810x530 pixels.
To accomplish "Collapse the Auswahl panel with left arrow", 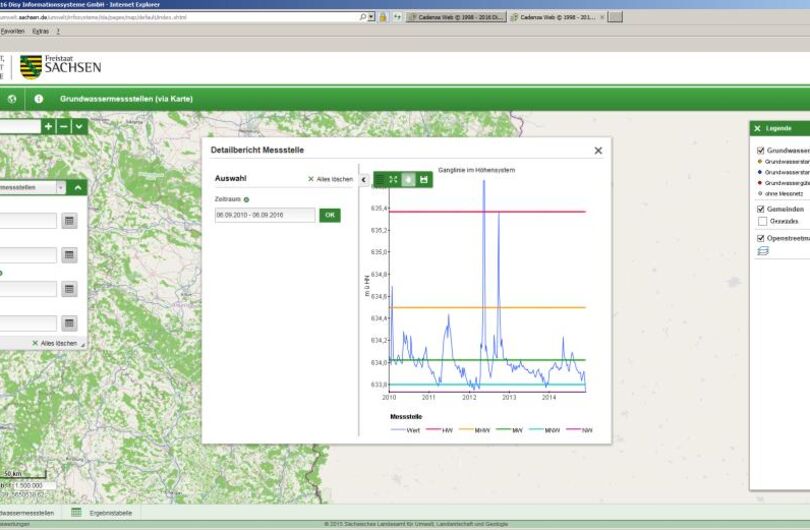I will click(x=364, y=179).
